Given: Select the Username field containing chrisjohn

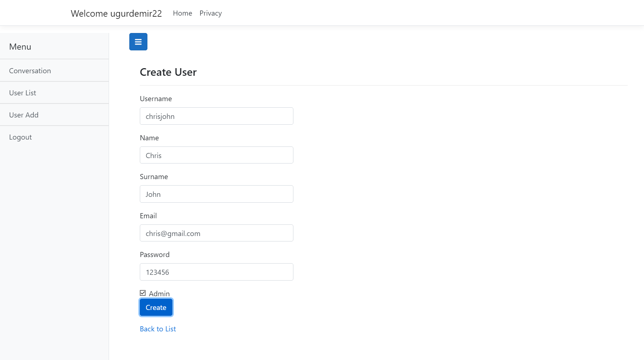Looking at the screenshot, I should point(216,116).
